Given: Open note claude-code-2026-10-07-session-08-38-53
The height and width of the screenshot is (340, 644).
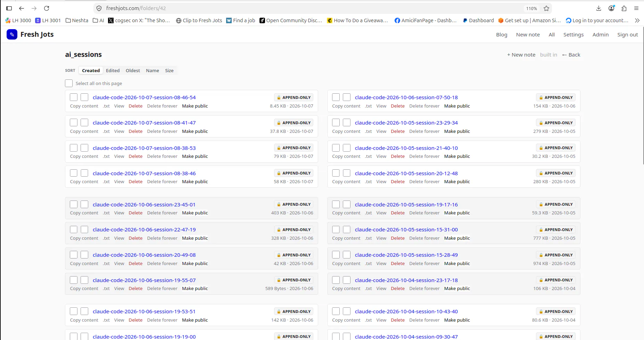Looking at the screenshot, I should point(144,148).
